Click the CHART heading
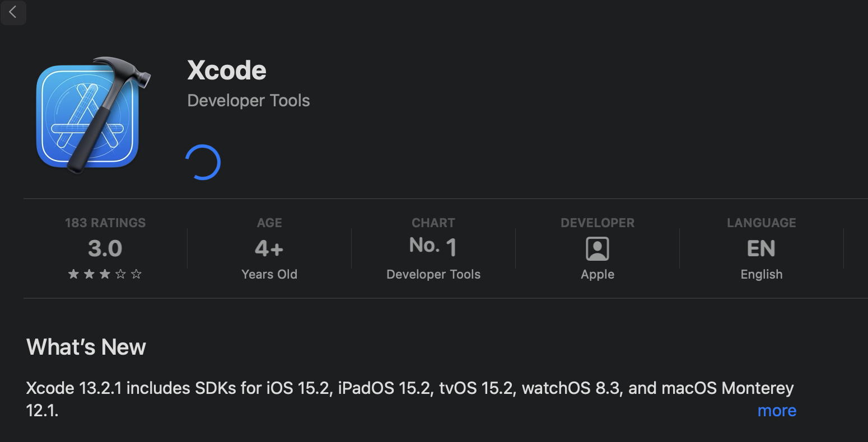This screenshot has width=868, height=442. [433, 223]
